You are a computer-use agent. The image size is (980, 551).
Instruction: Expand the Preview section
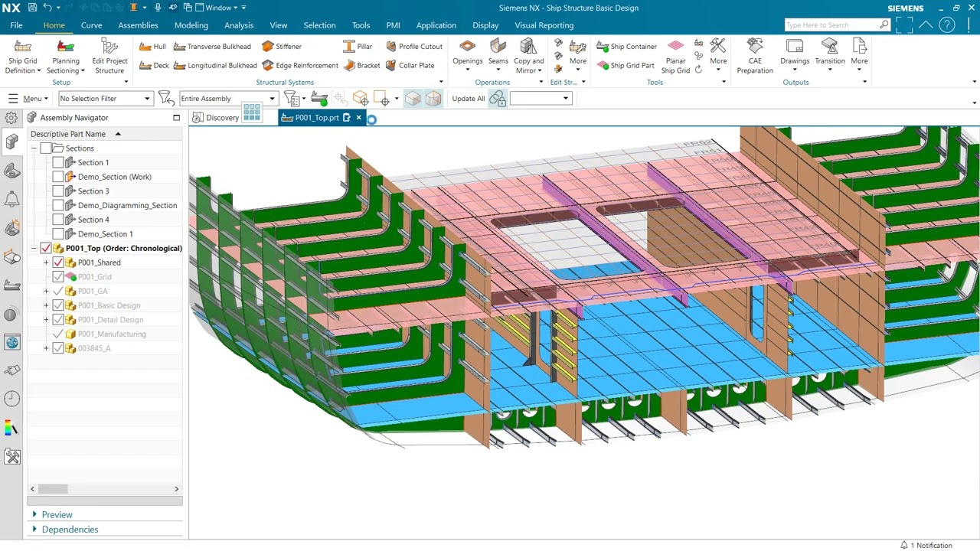tap(57, 514)
